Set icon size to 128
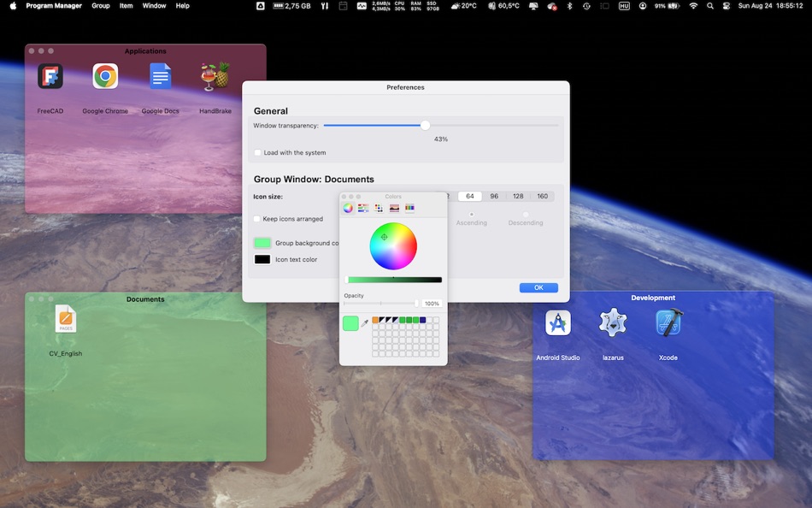 (x=518, y=196)
